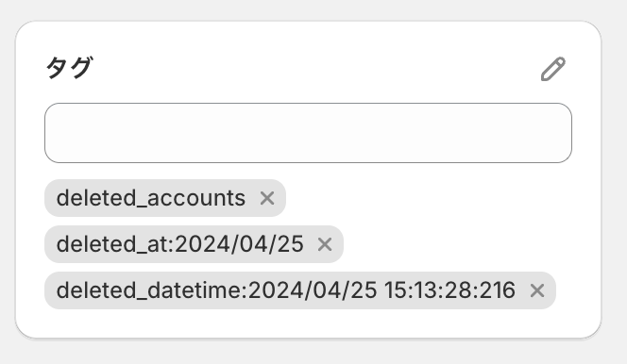Focus the empty tag input field
Image resolution: width=627 pixels, height=364 pixels.
click(308, 133)
